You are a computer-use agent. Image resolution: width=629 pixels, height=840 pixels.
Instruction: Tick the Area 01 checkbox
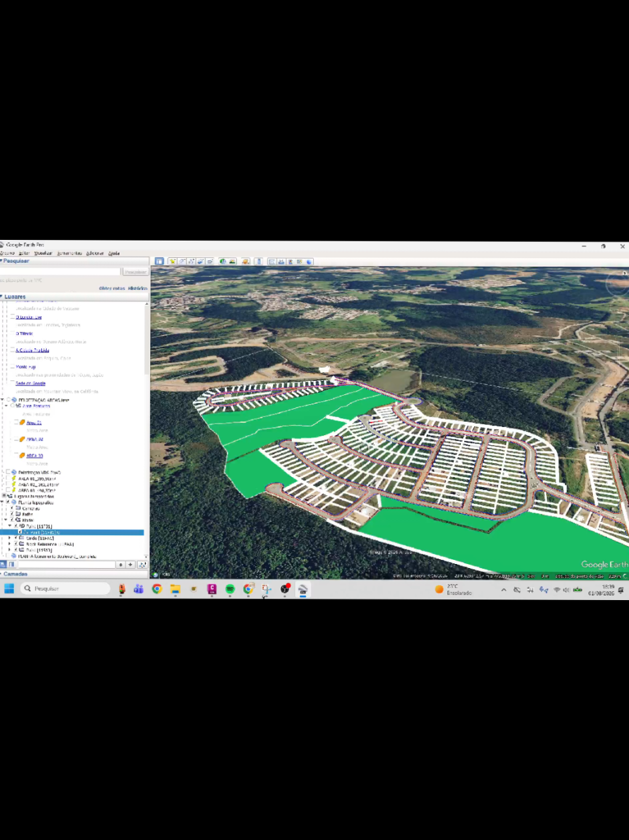[x=16, y=422]
